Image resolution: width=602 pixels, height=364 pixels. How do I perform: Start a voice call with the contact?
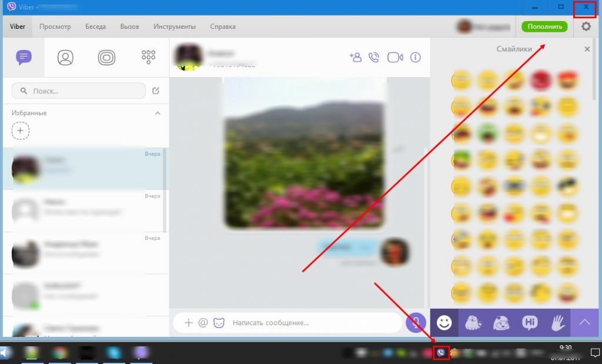(x=374, y=57)
